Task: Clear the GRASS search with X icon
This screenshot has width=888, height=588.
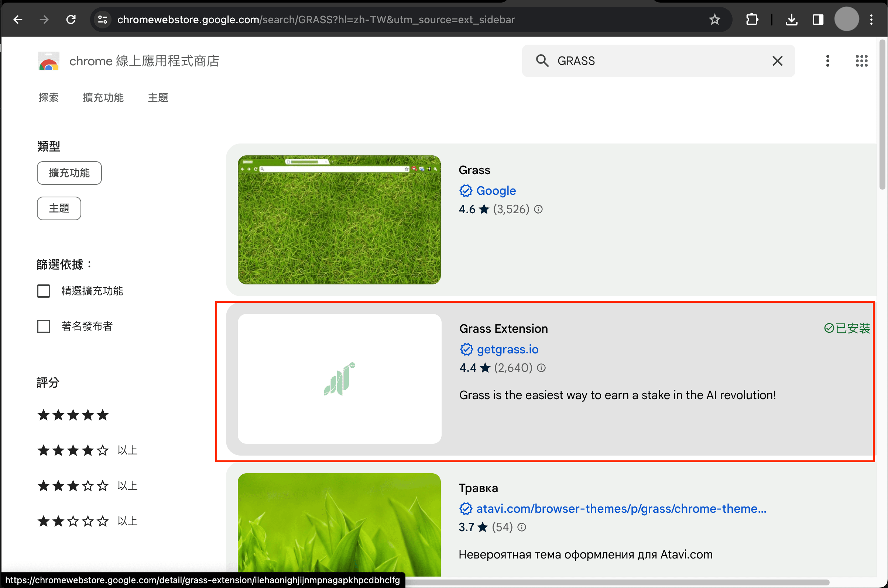Action: click(777, 61)
